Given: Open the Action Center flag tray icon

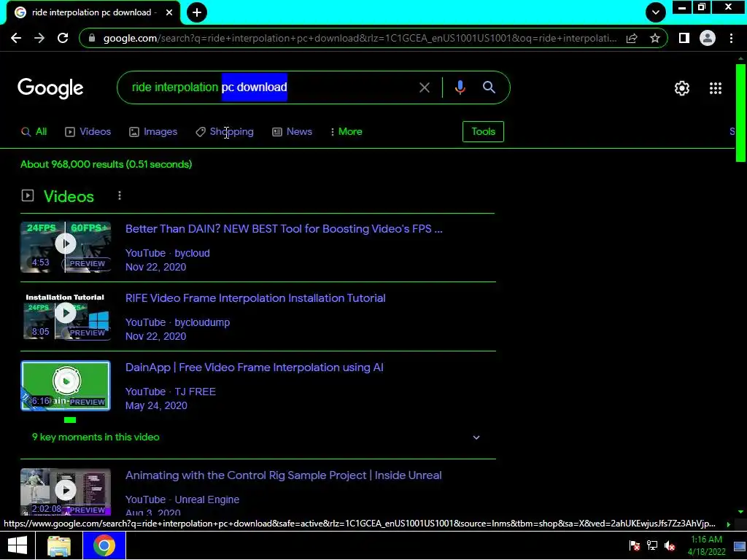Looking at the screenshot, I should (634, 545).
